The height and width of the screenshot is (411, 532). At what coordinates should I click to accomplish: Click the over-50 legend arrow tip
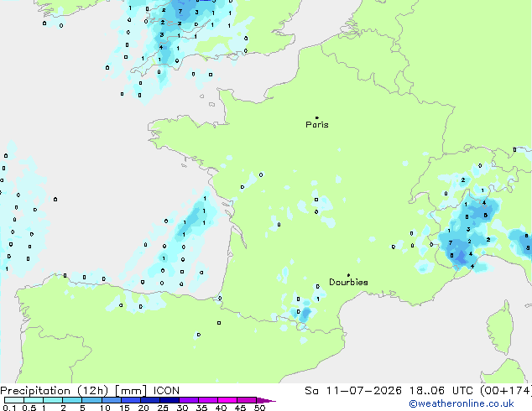(266, 400)
